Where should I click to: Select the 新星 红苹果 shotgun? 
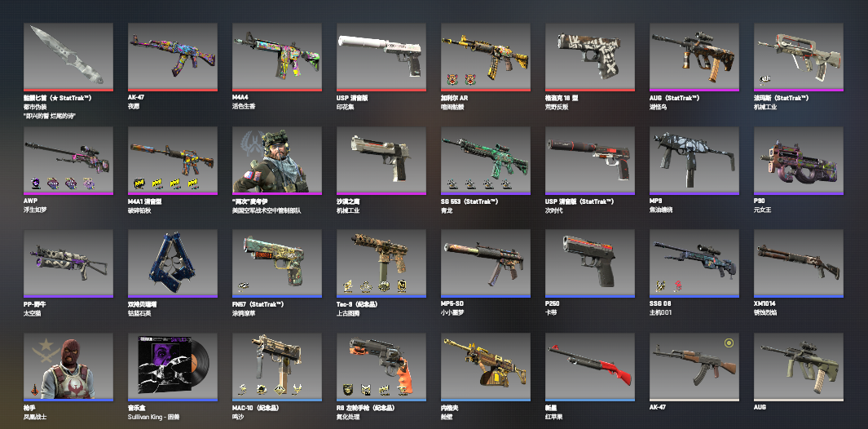pyautogui.click(x=589, y=367)
